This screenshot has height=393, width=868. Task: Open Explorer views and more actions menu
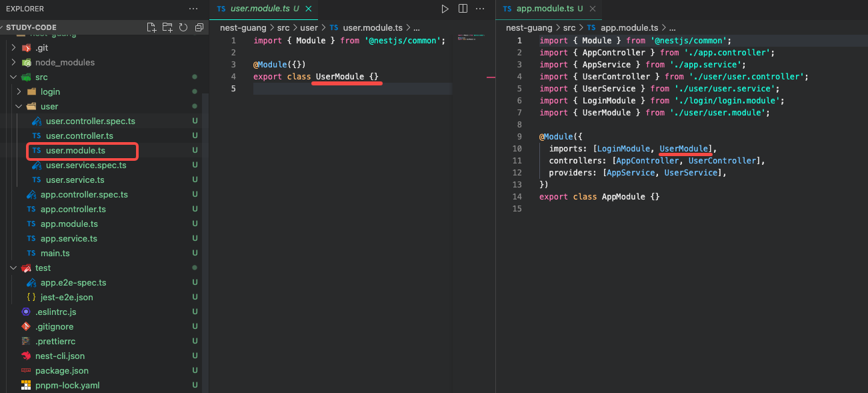(193, 9)
